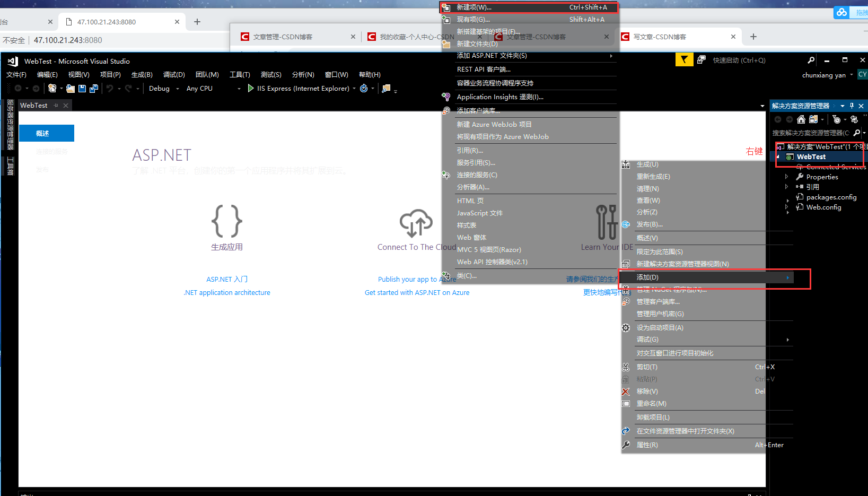Select 添加(D) in project context menu
Image resolution: width=868 pixels, height=496 pixels.
(707, 277)
